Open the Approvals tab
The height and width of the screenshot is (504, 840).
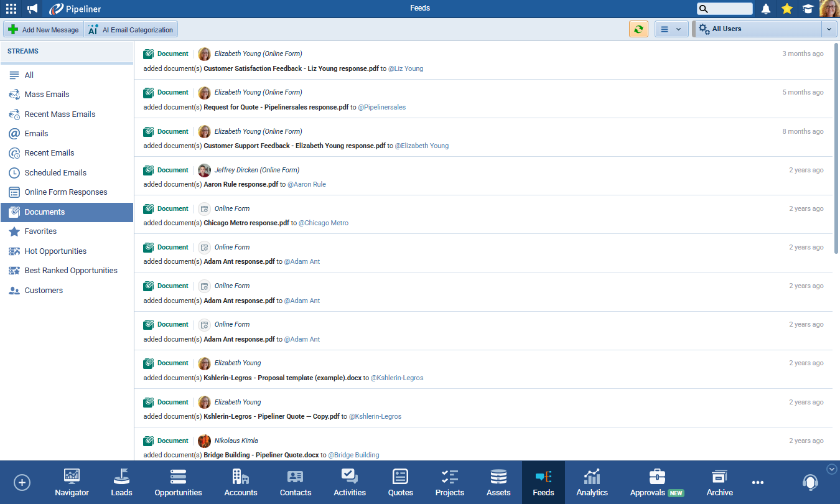tap(657, 482)
